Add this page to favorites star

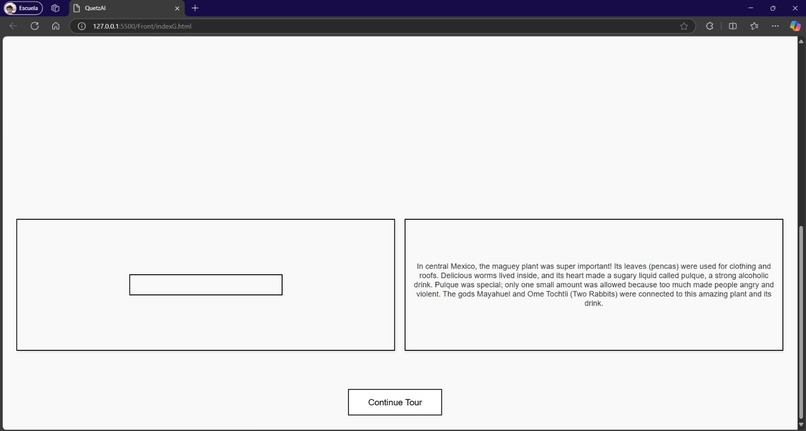click(684, 26)
